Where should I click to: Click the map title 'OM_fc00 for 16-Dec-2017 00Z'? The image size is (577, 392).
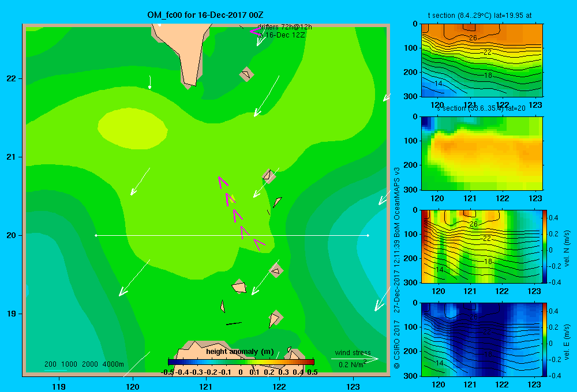tap(205, 15)
